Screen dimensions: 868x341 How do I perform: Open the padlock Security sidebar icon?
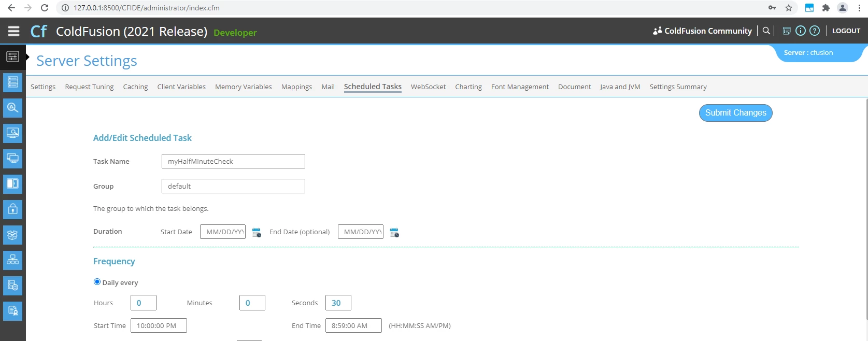[x=12, y=209]
